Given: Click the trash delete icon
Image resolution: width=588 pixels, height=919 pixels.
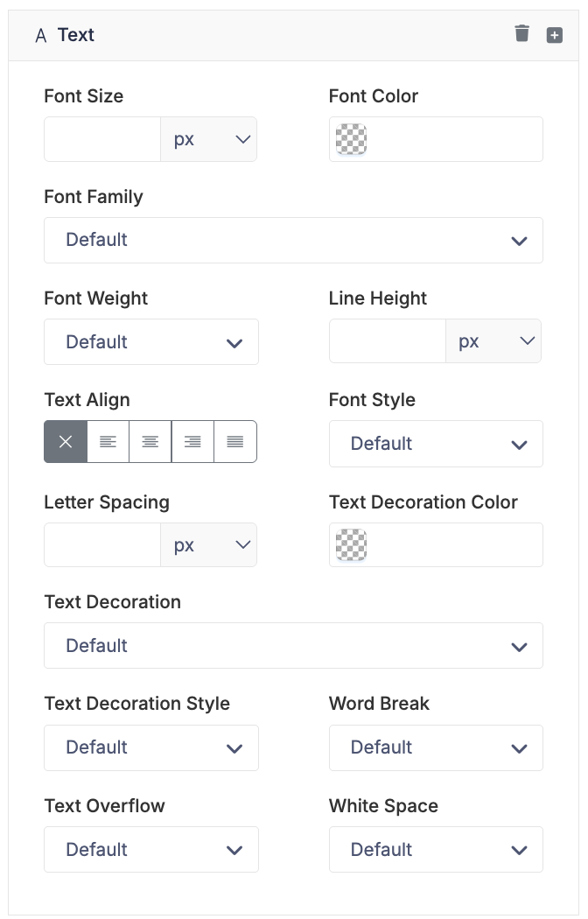Looking at the screenshot, I should [x=522, y=34].
